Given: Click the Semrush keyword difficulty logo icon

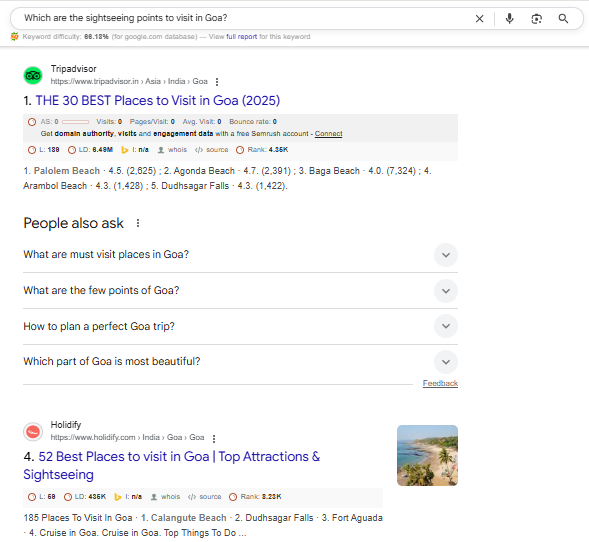Looking at the screenshot, I should [15, 36].
